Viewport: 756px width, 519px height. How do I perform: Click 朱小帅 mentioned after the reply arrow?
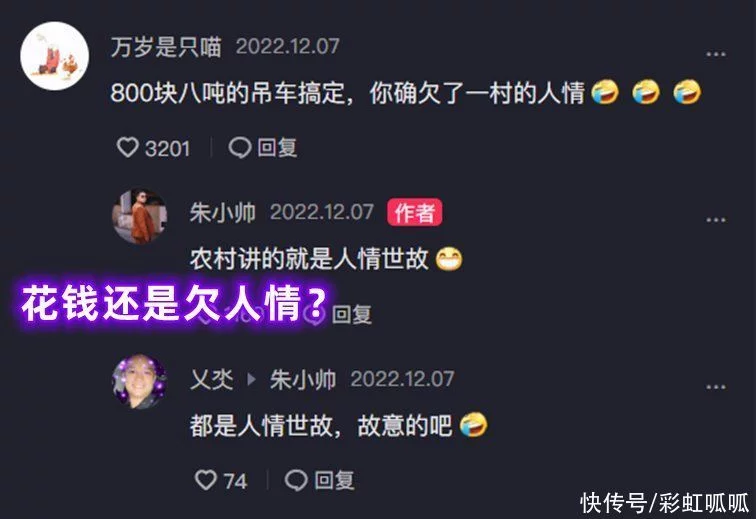coord(303,380)
